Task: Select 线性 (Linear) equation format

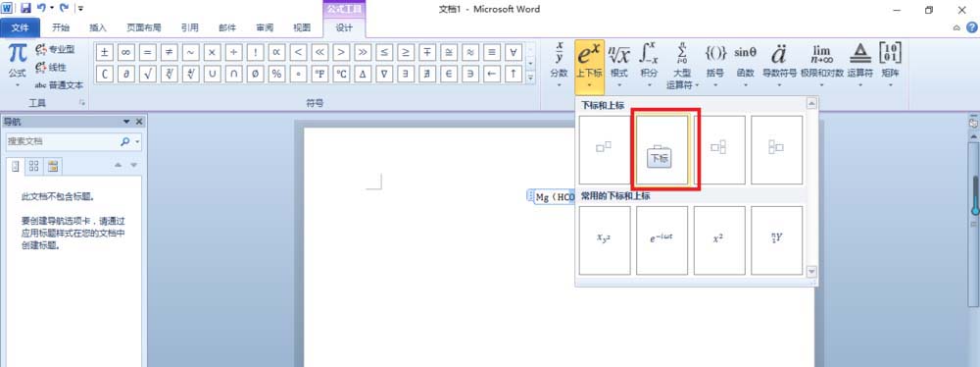Action: (x=51, y=67)
